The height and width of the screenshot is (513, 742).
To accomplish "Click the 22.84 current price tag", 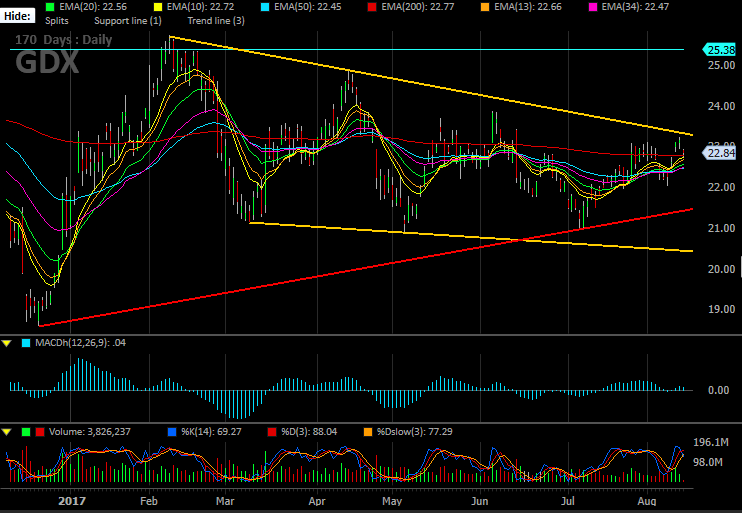I will (x=720, y=153).
